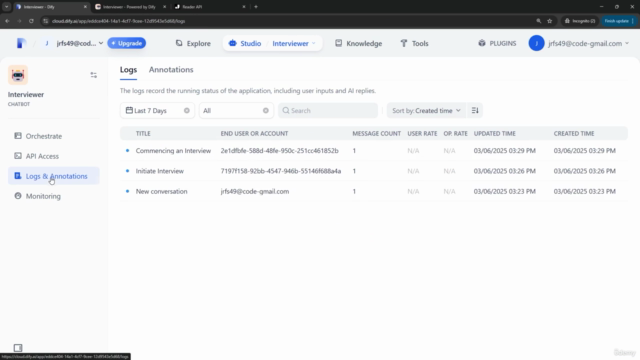This screenshot has width=640, height=360.
Task: Switch to the Annotations tab
Action: click(x=171, y=70)
